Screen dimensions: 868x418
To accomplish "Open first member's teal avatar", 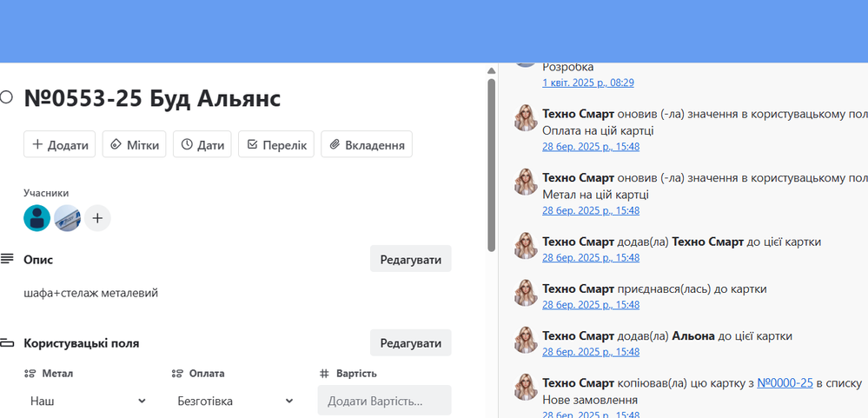I will (36, 218).
